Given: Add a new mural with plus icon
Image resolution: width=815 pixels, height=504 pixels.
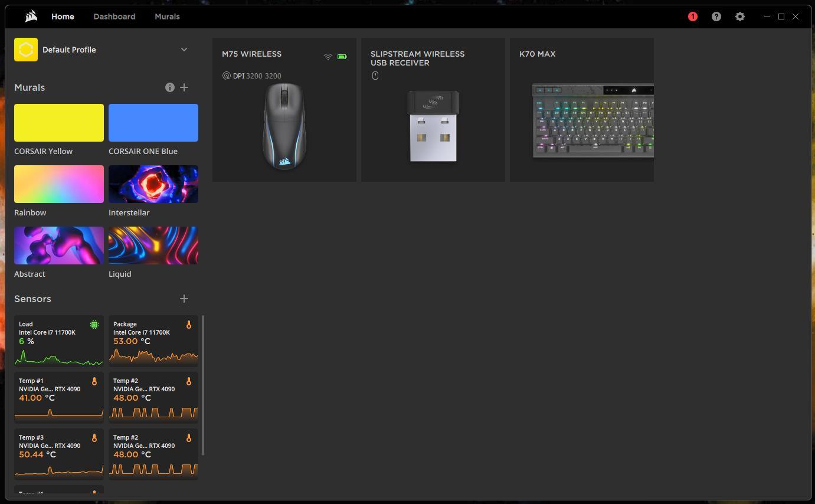Looking at the screenshot, I should coord(184,87).
